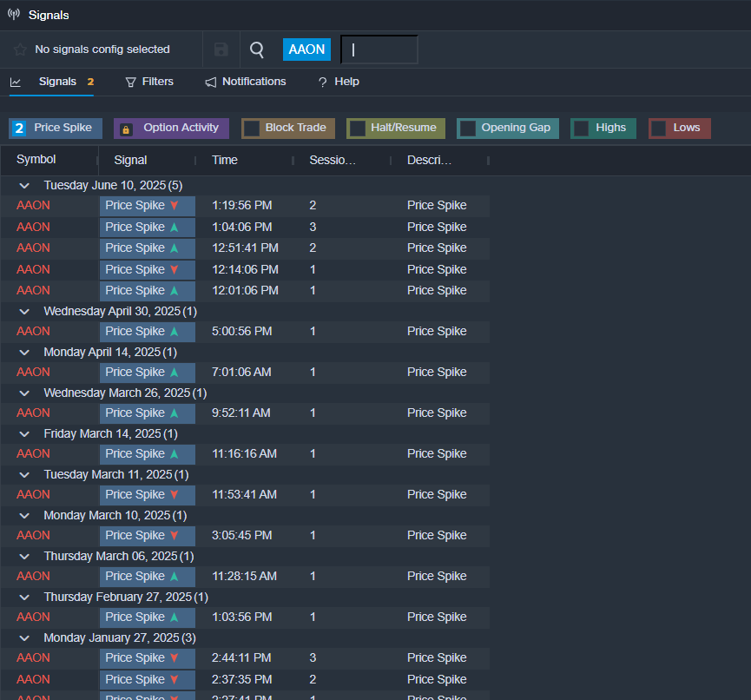
Task: Click the megaphone Notifications icon
Action: [x=211, y=83]
